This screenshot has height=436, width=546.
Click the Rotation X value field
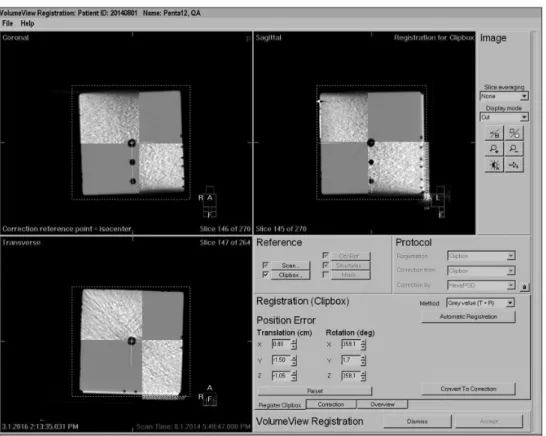point(351,344)
